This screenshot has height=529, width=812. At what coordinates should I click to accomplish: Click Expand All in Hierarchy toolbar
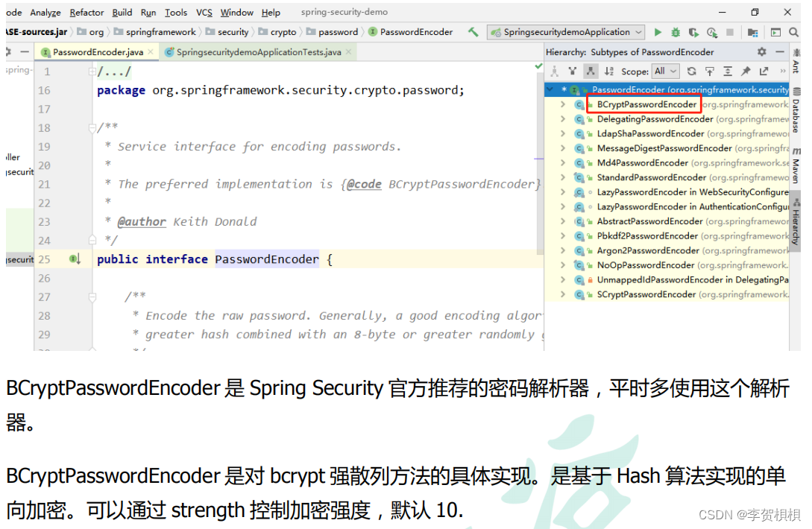(728, 72)
